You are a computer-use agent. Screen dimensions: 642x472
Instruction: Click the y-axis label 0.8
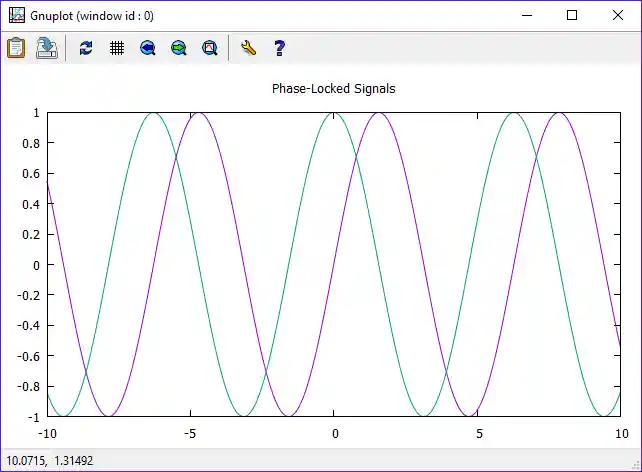pos(29,143)
